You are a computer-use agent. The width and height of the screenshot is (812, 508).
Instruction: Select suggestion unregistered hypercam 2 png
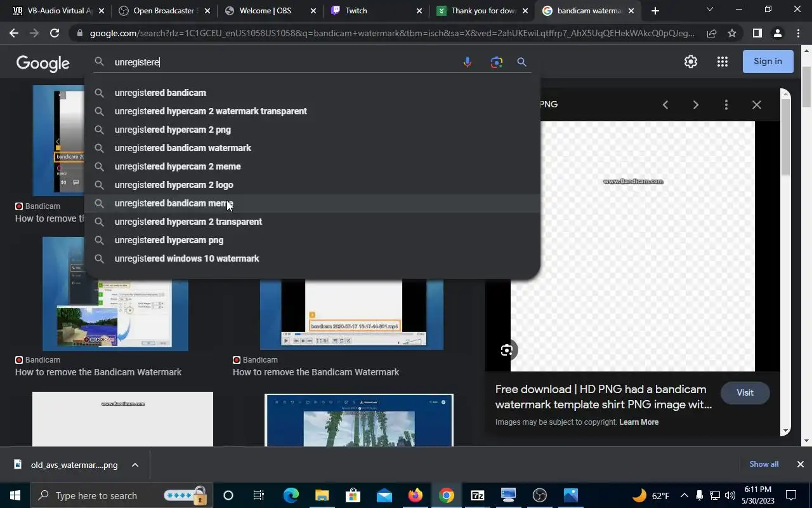pyautogui.click(x=312, y=130)
